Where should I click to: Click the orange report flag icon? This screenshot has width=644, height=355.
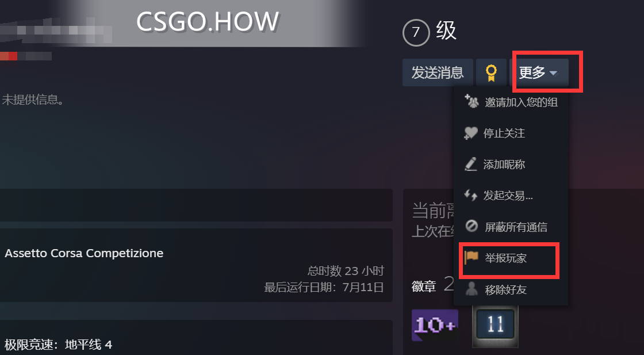[471, 258]
